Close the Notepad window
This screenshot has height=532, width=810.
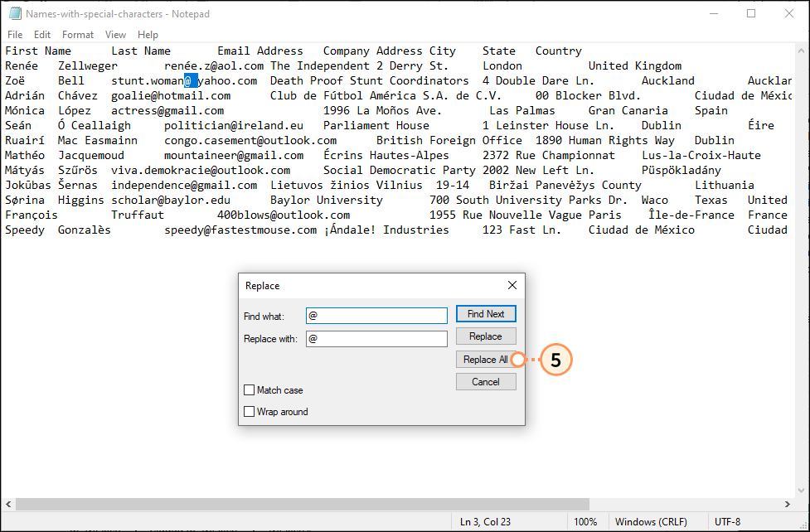click(788, 13)
